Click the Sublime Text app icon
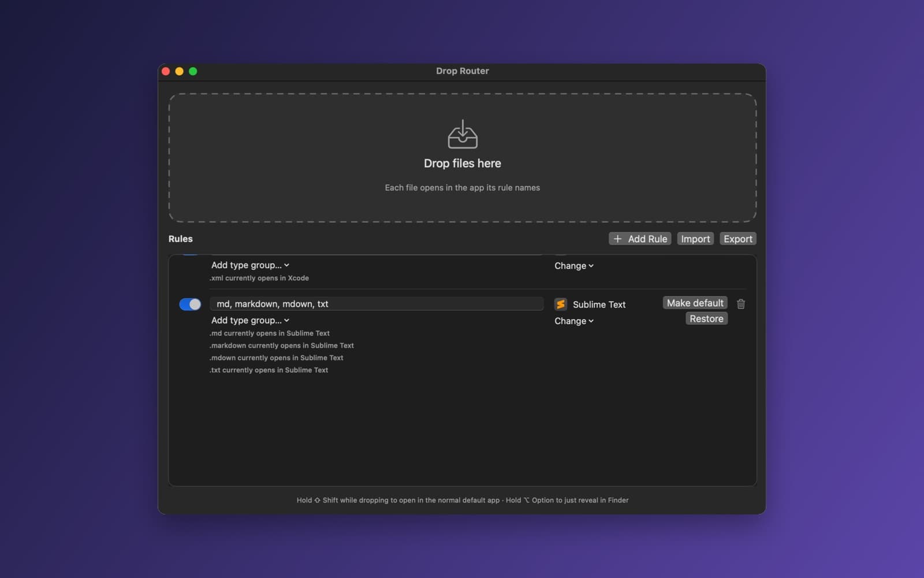Screen dimensions: 924x578 (560, 304)
